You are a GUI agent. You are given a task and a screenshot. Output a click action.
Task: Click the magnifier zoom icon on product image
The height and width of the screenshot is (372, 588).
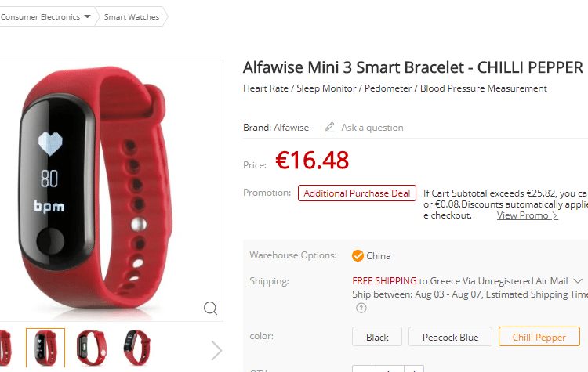pyautogui.click(x=210, y=309)
